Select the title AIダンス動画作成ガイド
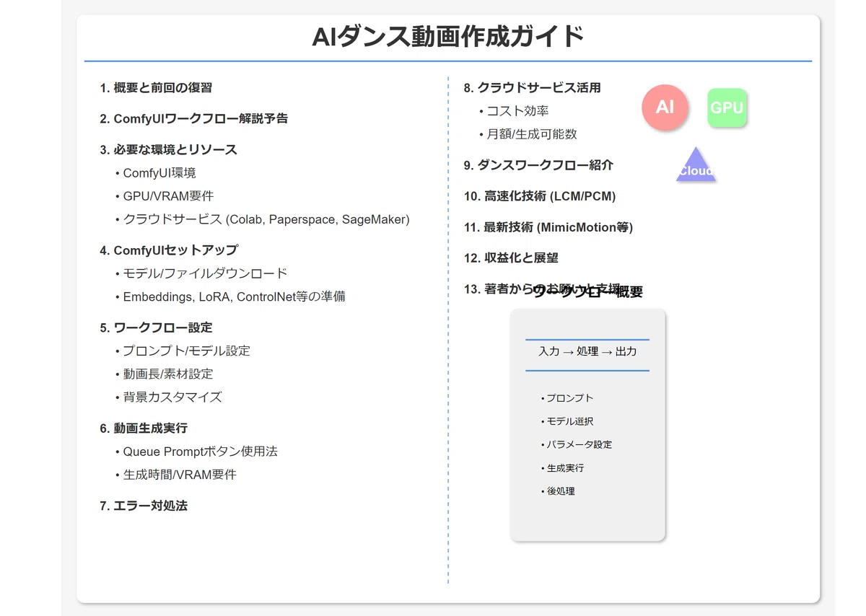This screenshot has height=616, width=866. coord(448,35)
